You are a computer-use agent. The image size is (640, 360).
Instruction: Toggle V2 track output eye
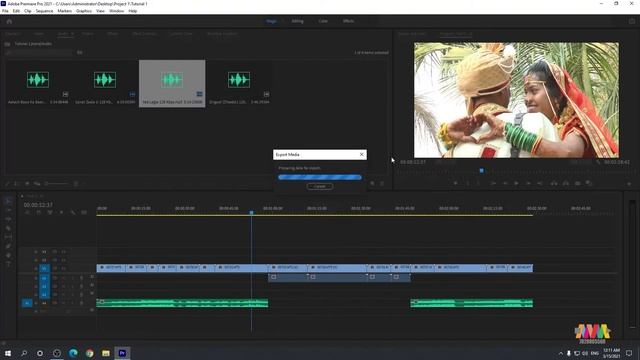(x=63, y=260)
